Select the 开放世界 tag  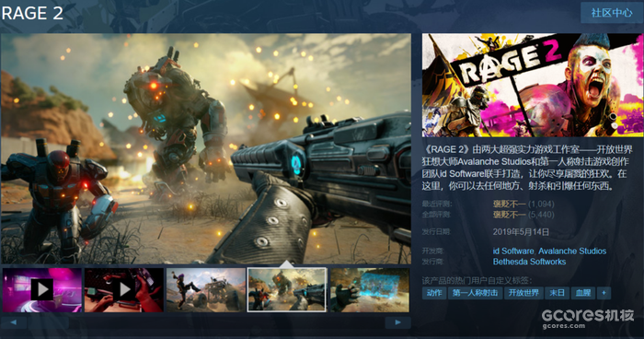click(523, 293)
